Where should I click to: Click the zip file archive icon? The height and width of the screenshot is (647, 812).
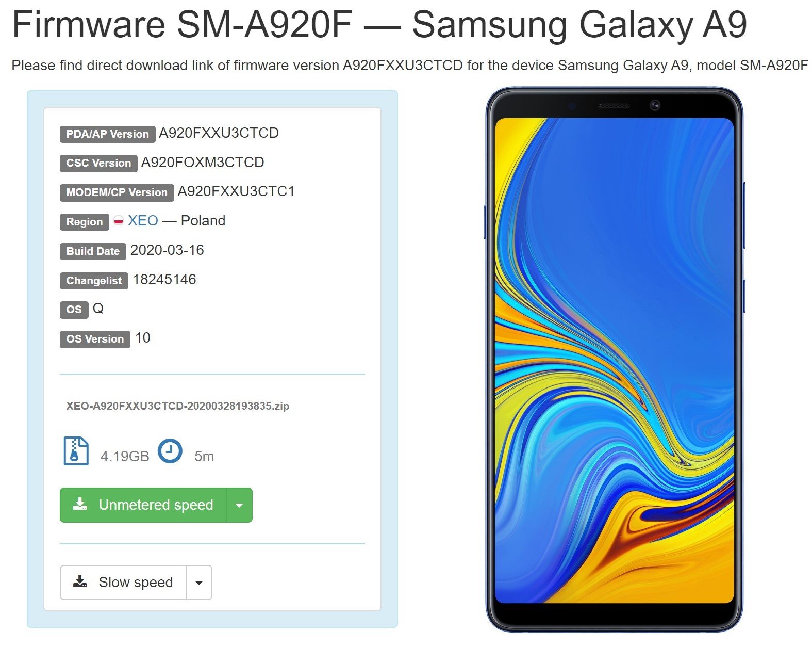click(76, 451)
